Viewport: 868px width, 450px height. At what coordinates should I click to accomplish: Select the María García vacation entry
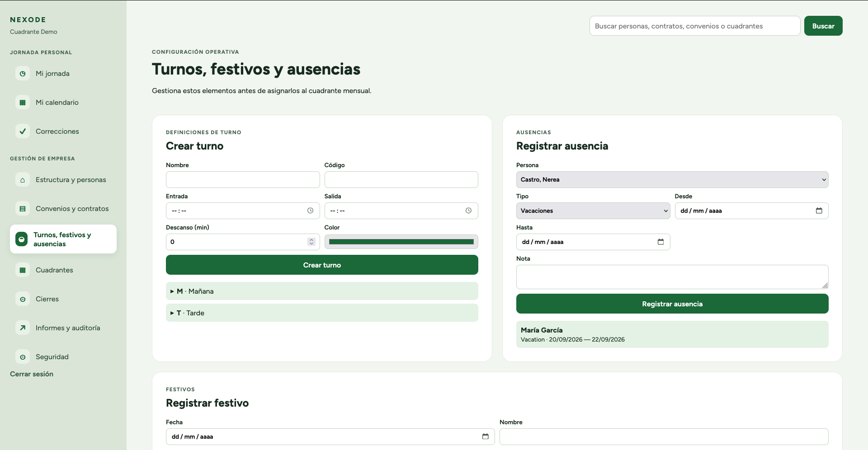(672, 334)
